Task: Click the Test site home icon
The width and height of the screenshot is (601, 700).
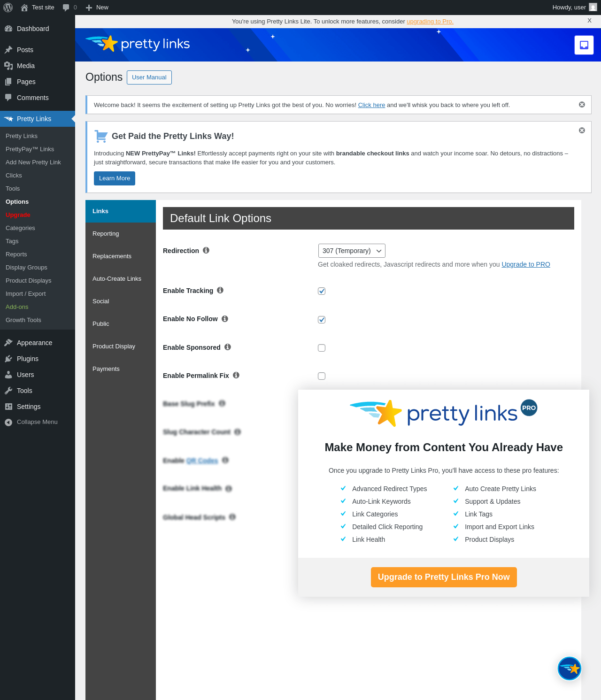Action: 24,8
